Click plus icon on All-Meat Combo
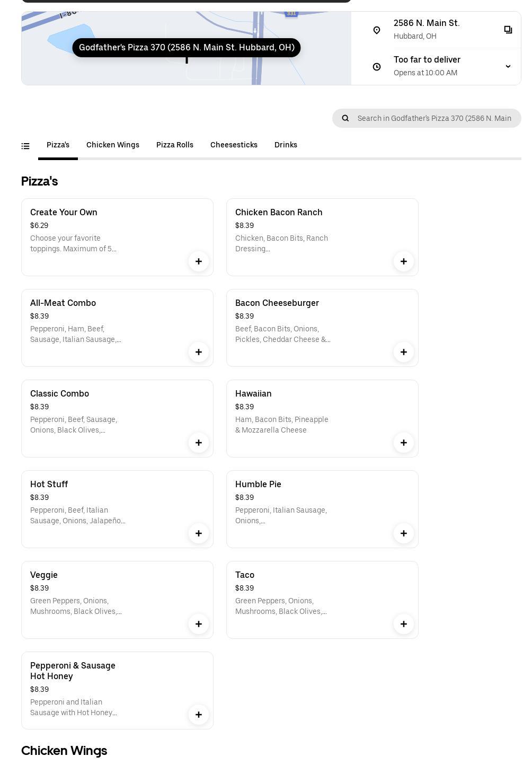The width and height of the screenshot is (532, 765). (x=199, y=352)
